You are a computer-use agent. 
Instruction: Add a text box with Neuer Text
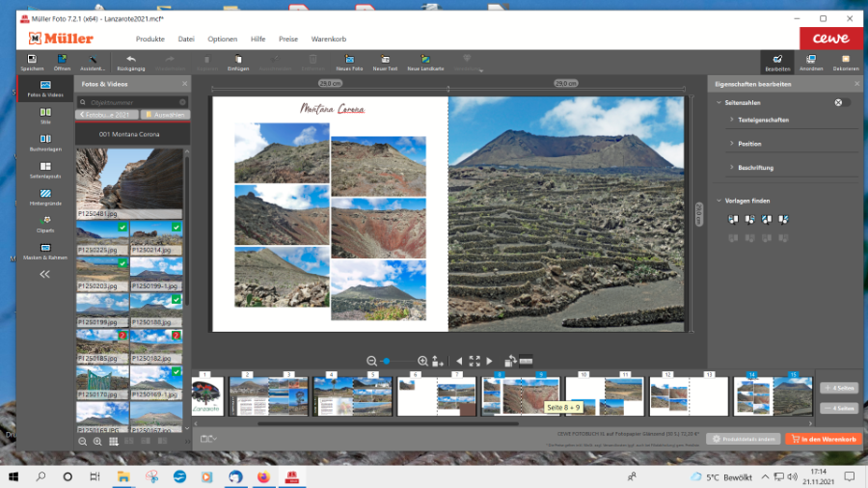click(385, 60)
